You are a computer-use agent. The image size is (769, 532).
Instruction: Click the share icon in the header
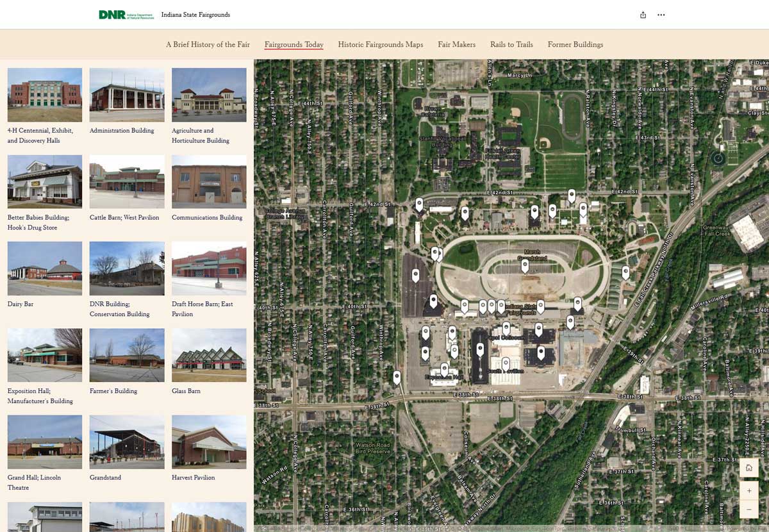coord(643,14)
